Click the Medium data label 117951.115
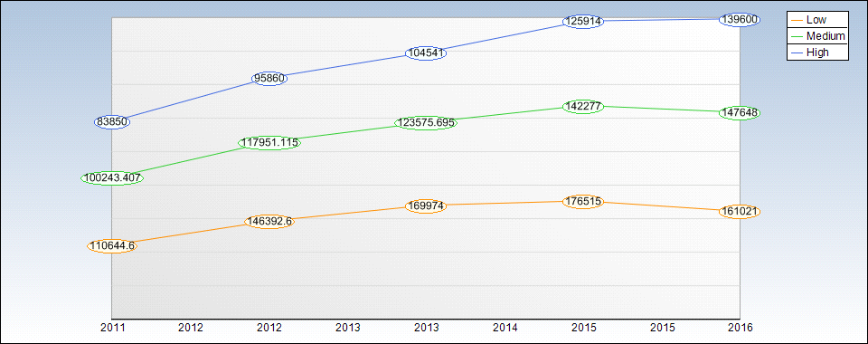Screen dimensions: 868x344 click(x=269, y=143)
